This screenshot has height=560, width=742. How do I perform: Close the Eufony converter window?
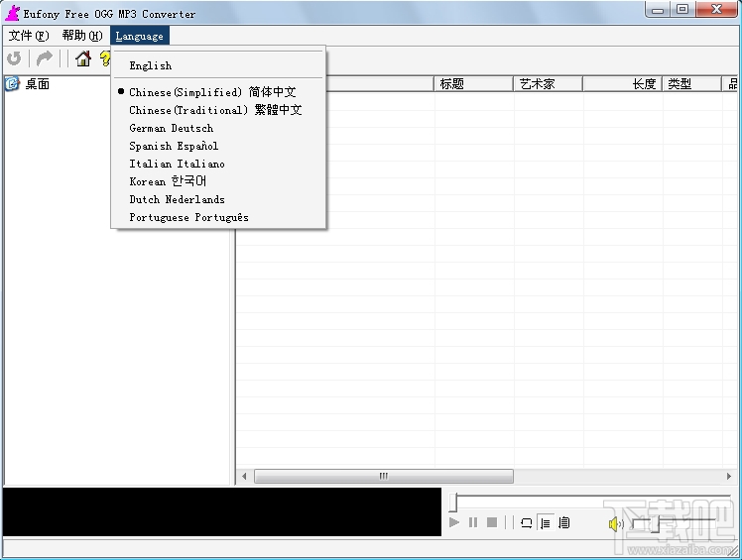(716, 10)
